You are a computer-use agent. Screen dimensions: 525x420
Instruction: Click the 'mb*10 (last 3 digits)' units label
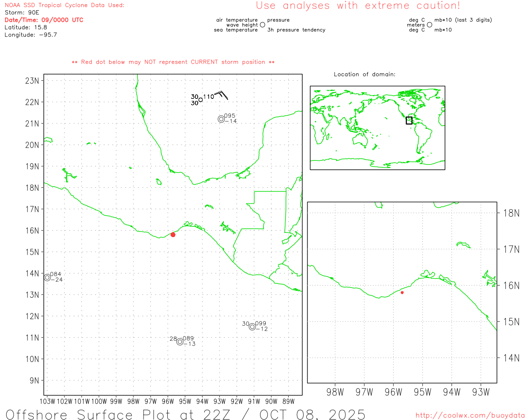coord(463,20)
